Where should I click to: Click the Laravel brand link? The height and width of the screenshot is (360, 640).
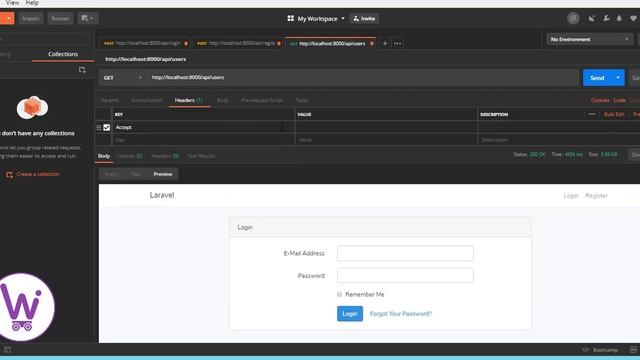[x=162, y=195]
